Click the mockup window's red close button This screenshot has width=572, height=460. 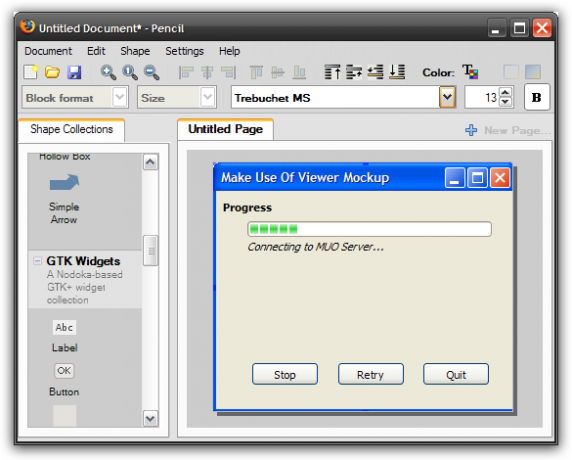pyautogui.click(x=500, y=178)
